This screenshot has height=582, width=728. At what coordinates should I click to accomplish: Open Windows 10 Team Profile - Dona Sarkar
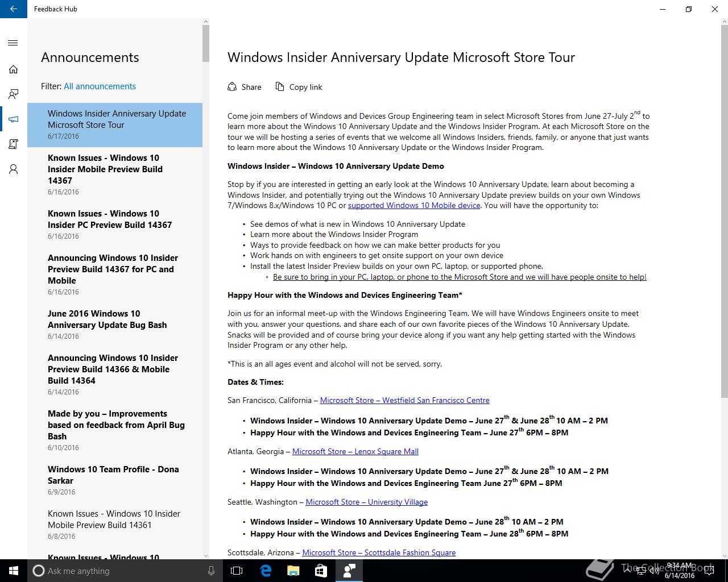tap(115, 480)
